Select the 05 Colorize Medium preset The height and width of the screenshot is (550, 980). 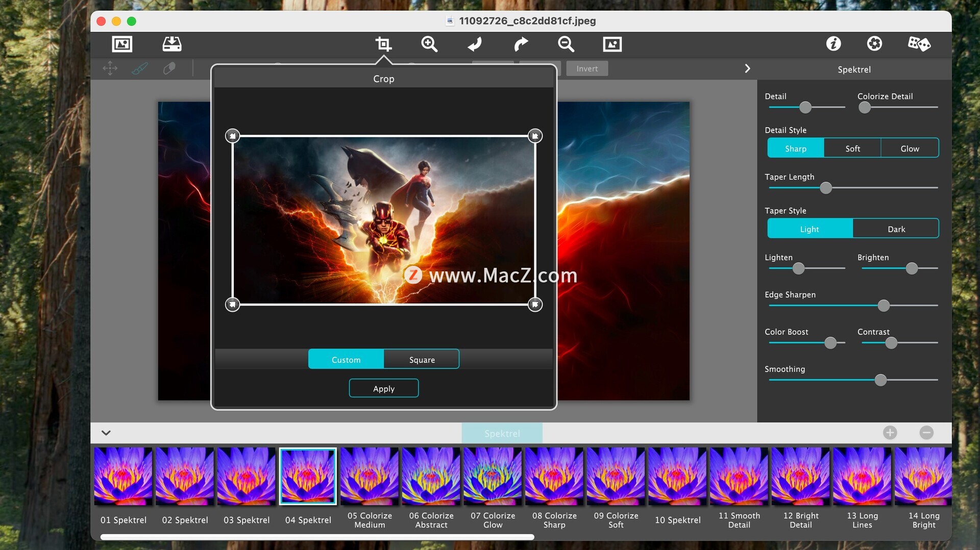pos(370,476)
